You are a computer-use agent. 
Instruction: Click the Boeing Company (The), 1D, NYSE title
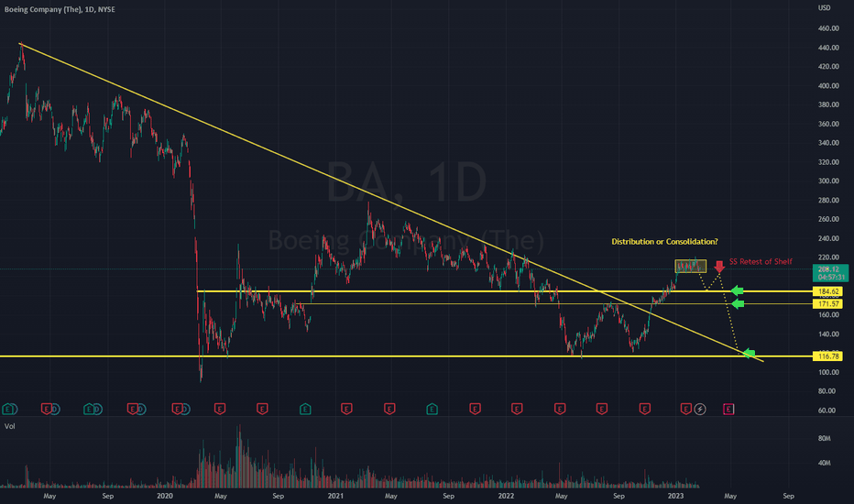(60, 9)
